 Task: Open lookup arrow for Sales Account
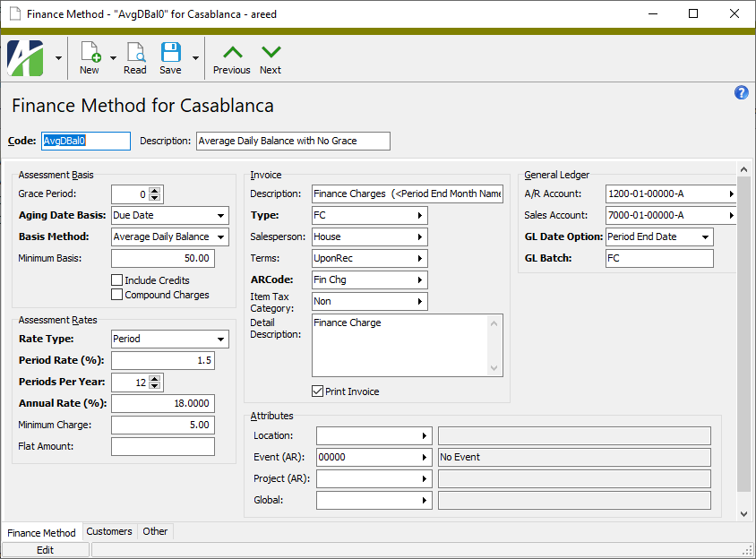pos(731,216)
